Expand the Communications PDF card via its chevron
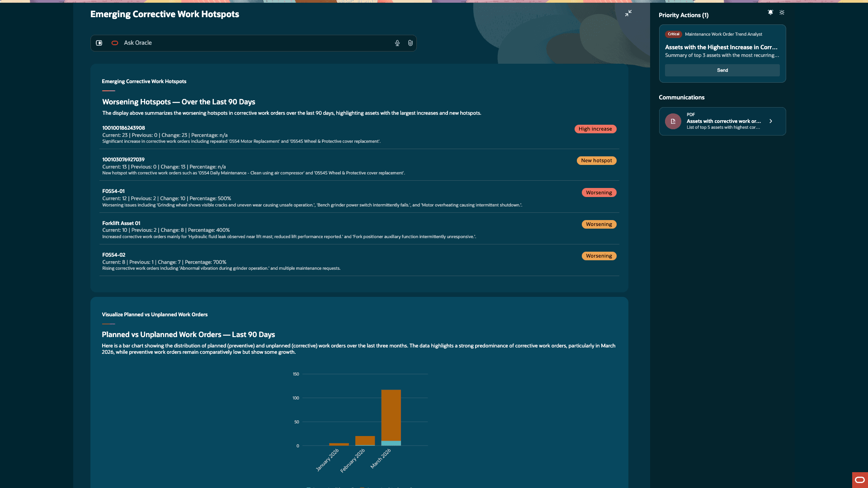 point(771,121)
